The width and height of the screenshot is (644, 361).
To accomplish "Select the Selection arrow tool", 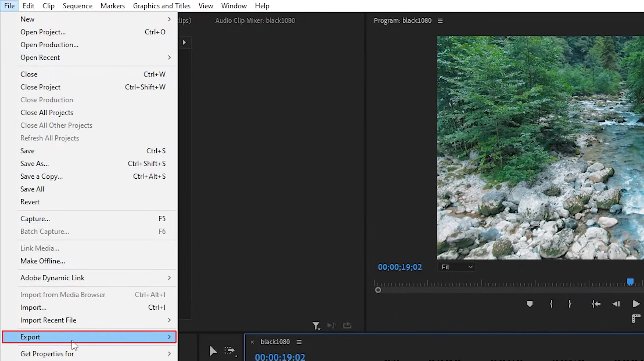I will click(x=213, y=351).
